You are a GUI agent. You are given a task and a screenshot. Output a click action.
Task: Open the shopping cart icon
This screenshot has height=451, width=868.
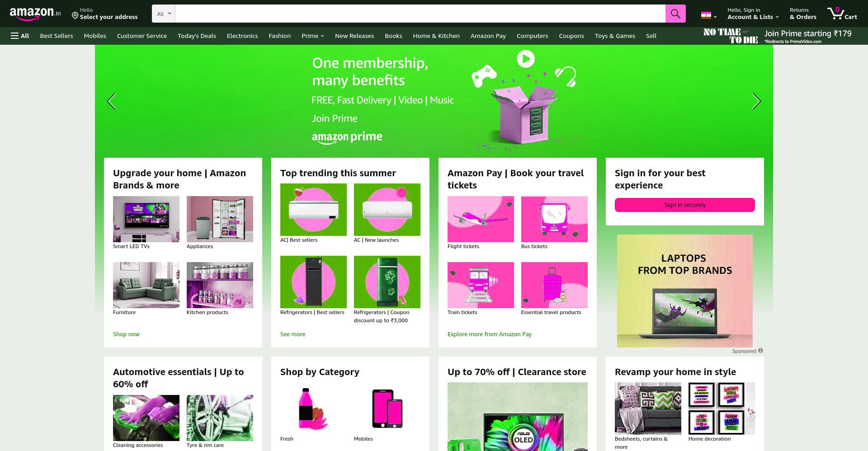842,14
